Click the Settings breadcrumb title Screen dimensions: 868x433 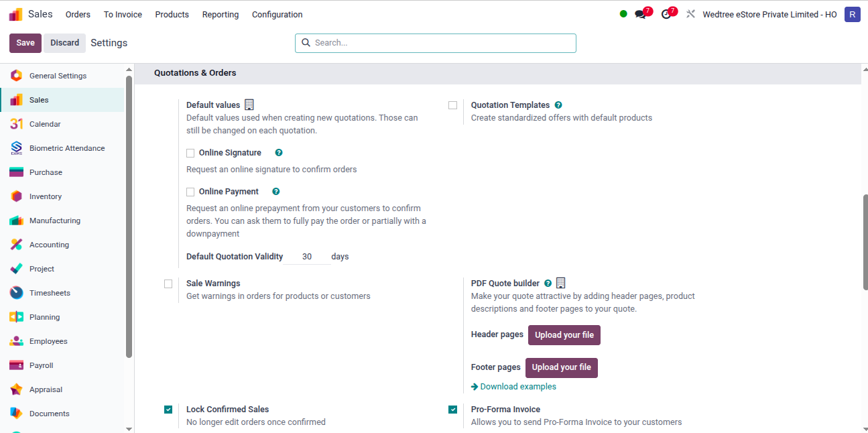[x=109, y=43]
